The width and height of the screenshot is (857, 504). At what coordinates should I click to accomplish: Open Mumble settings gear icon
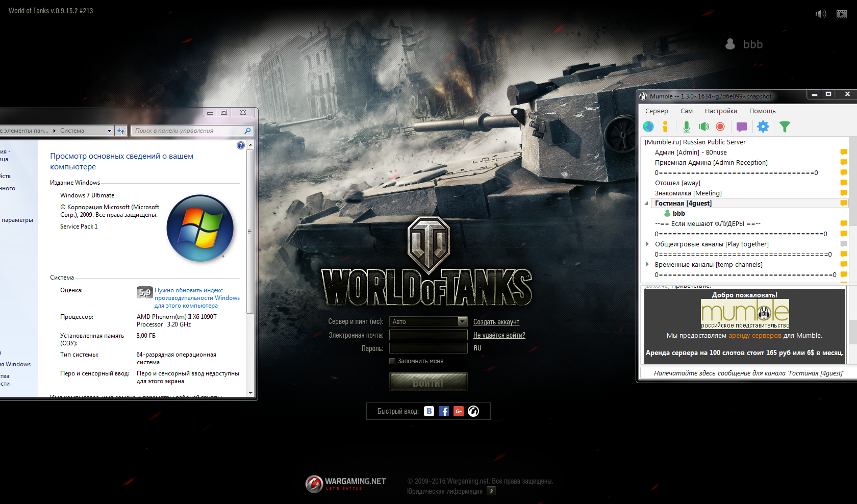763,127
